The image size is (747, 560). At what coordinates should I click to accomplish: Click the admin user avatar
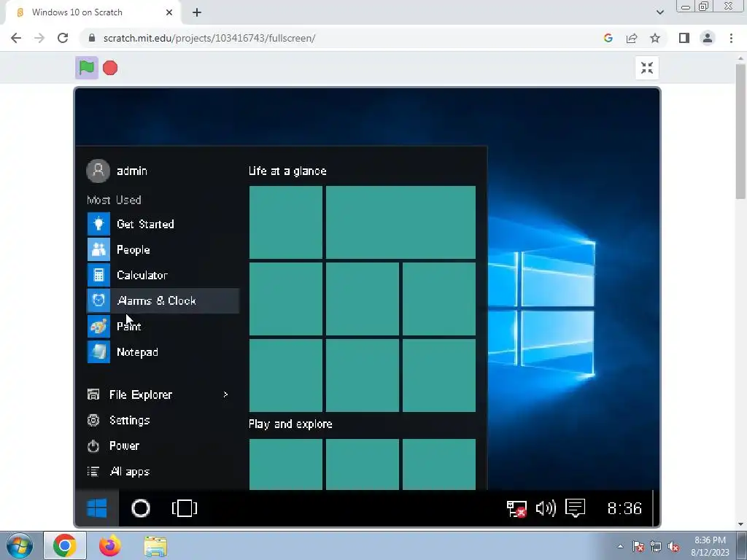point(98,171)
